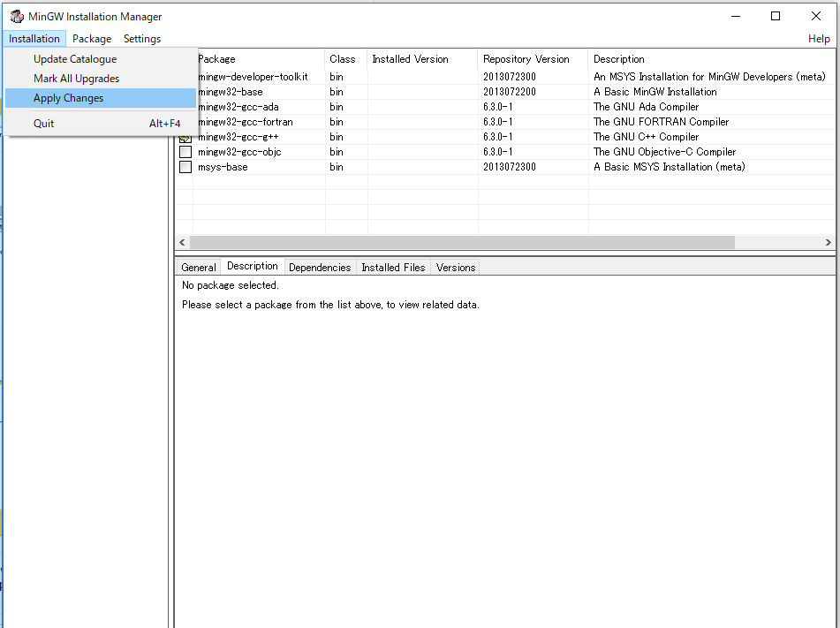
Task: Select the mingw32-gcc-g++ package name
Action: coord(238,137)
